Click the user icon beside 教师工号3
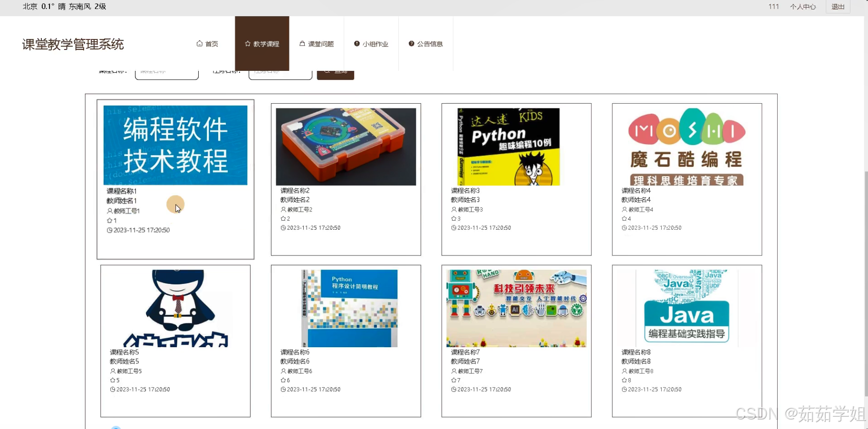 coord(454,209)
